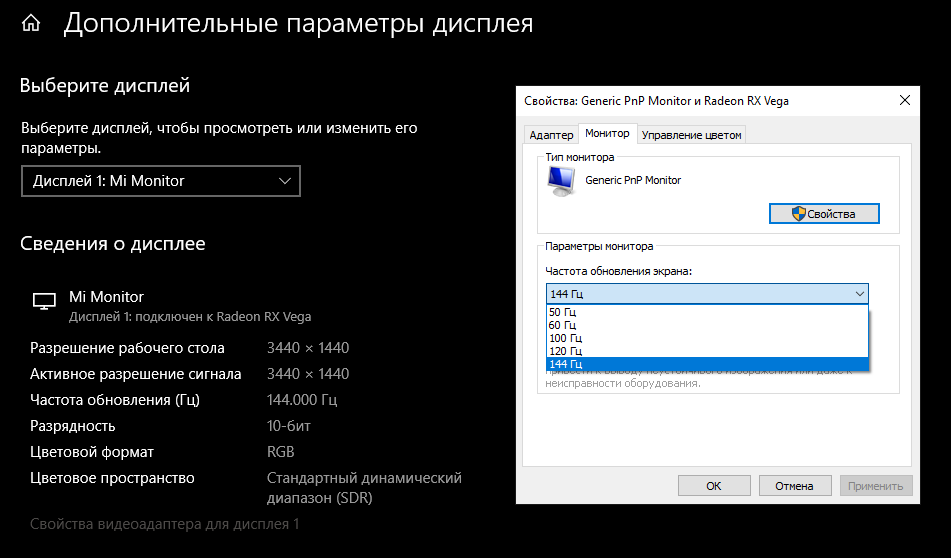Click the Выберите дисплей heading
The height and width of the screenshot is (558, 951).
tap(105, 85)
